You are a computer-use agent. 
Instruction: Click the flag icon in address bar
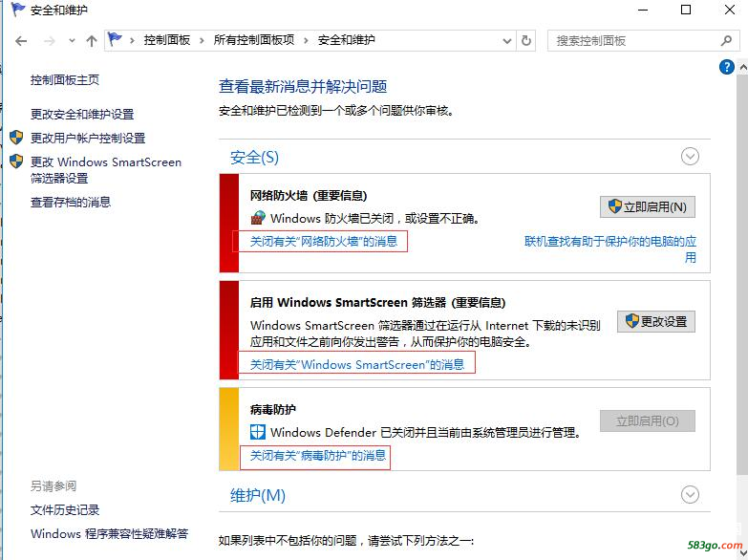115,39
